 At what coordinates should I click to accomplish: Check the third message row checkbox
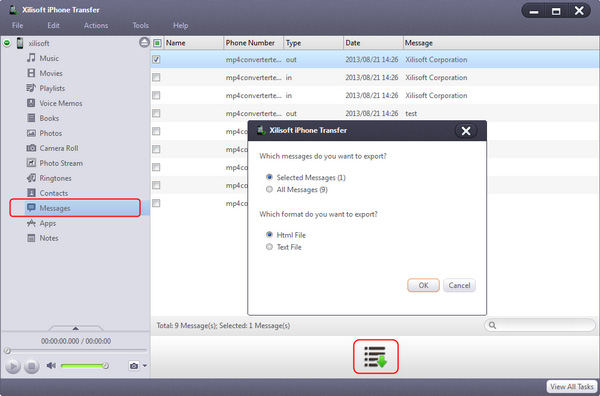click(x=156, y=95)
